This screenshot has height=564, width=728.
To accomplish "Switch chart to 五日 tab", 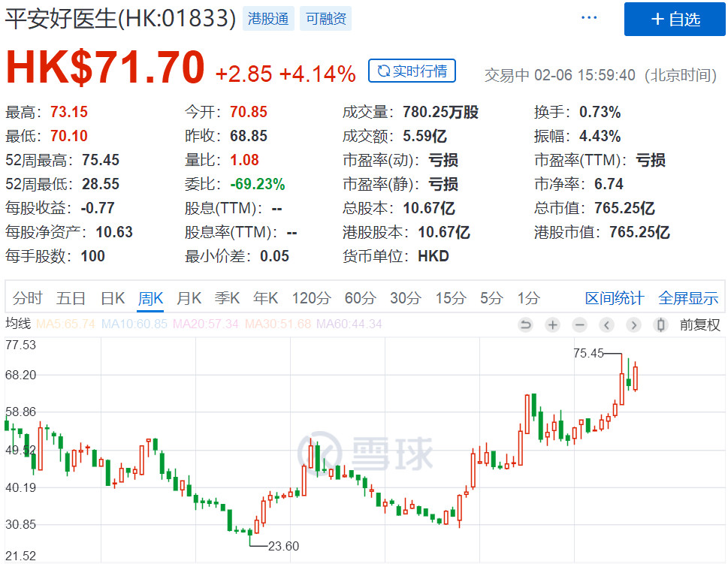I will pos(71,298).
